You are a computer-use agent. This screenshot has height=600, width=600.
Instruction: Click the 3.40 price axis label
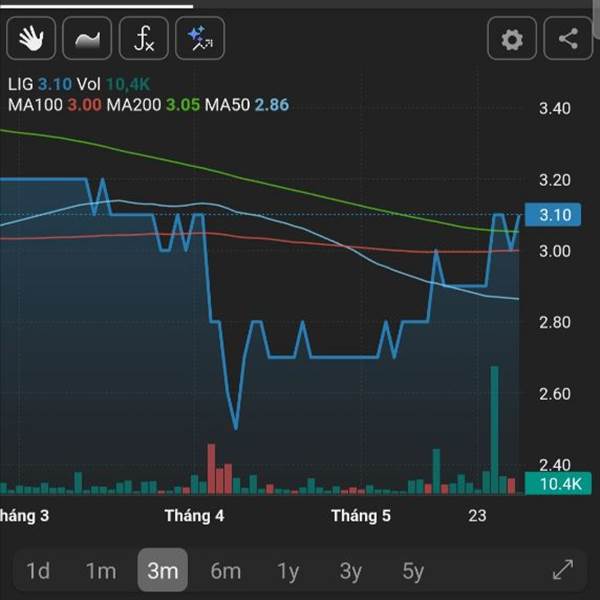pyautogui.click(x=555, y=108)
